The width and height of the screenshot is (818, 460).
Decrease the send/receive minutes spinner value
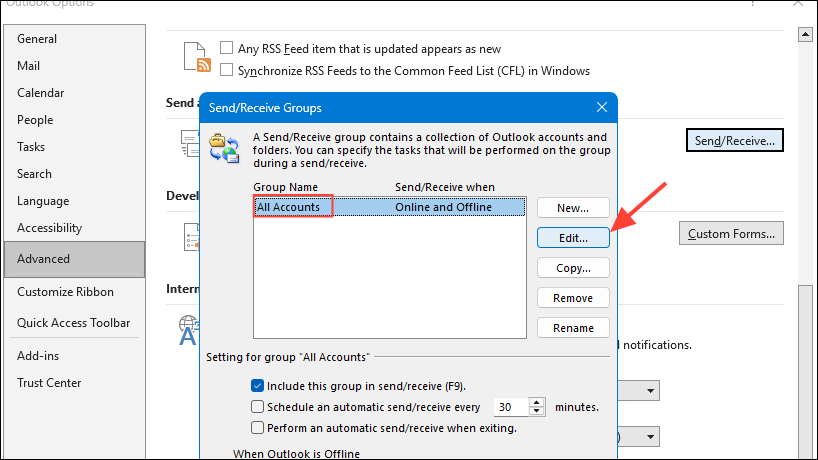(536, 411)
